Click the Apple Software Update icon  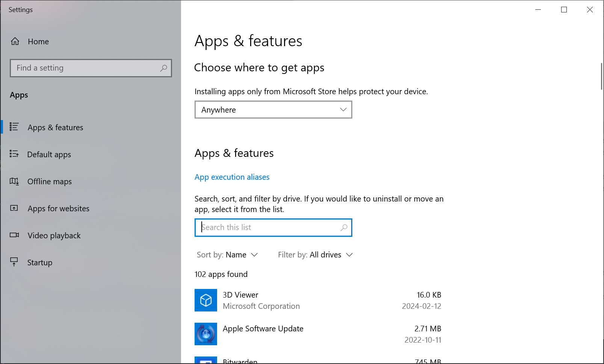pos(206,334)
